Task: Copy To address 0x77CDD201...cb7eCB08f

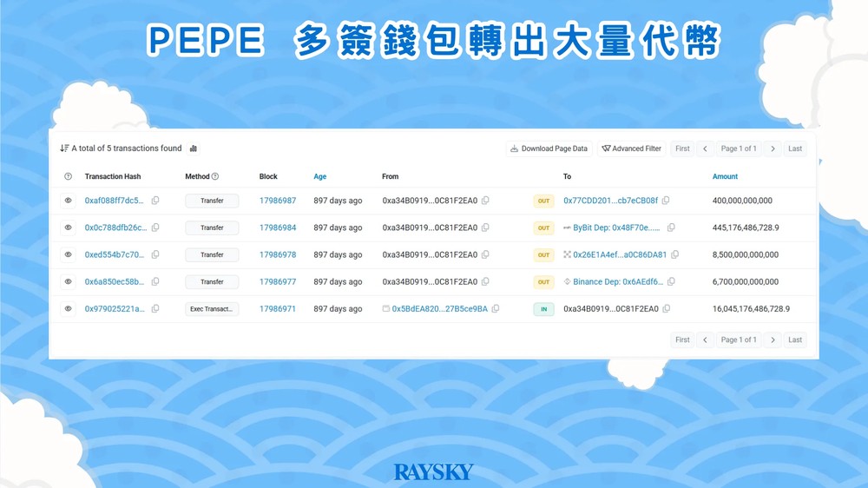Action: point(666,201)
